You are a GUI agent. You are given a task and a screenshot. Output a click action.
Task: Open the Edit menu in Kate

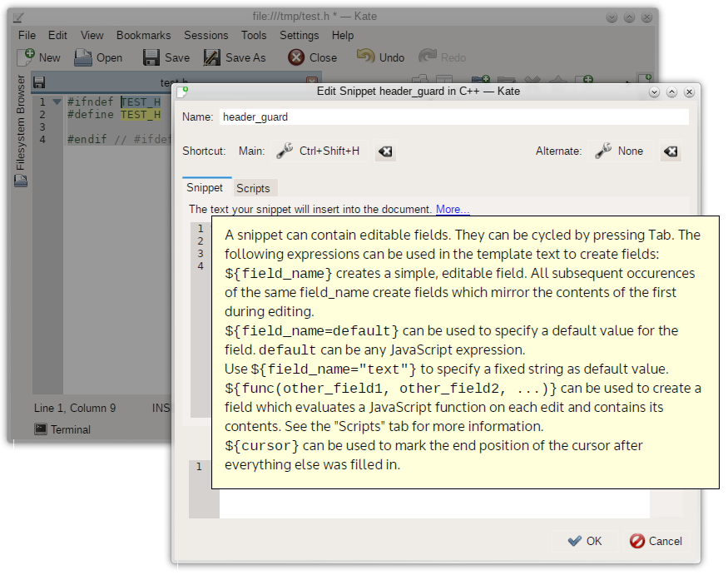[x=57, y=35]
